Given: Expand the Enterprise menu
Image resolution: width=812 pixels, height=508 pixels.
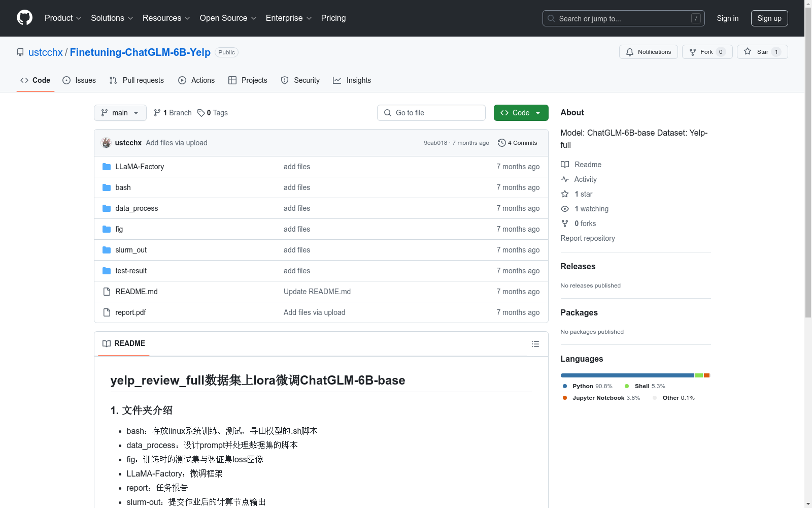Looking at the screenshot, I should [289, 18].
